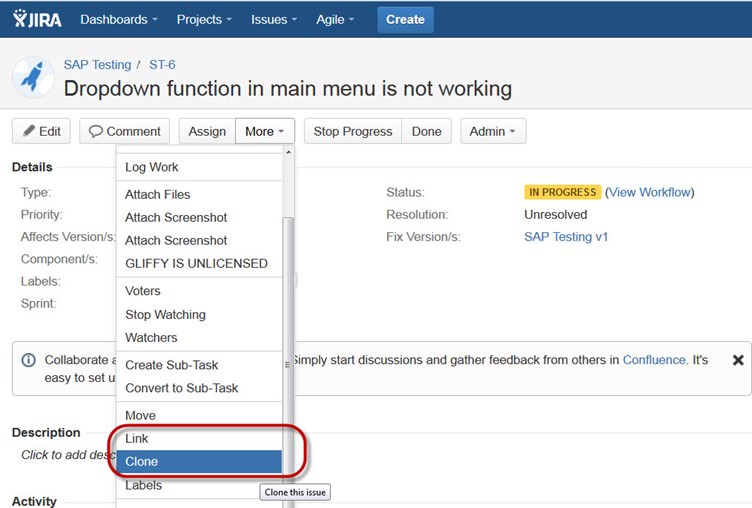Image resolution: width=752 pixels, height=508 pixels.
Task: Expand the Agile menu
Action: (337, 19)
